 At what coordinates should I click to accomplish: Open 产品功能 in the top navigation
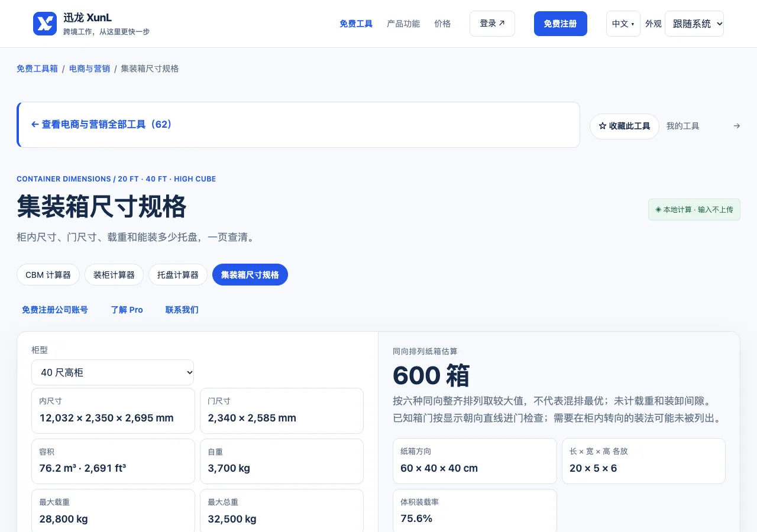pyautogui.click(x=403, y=24)
